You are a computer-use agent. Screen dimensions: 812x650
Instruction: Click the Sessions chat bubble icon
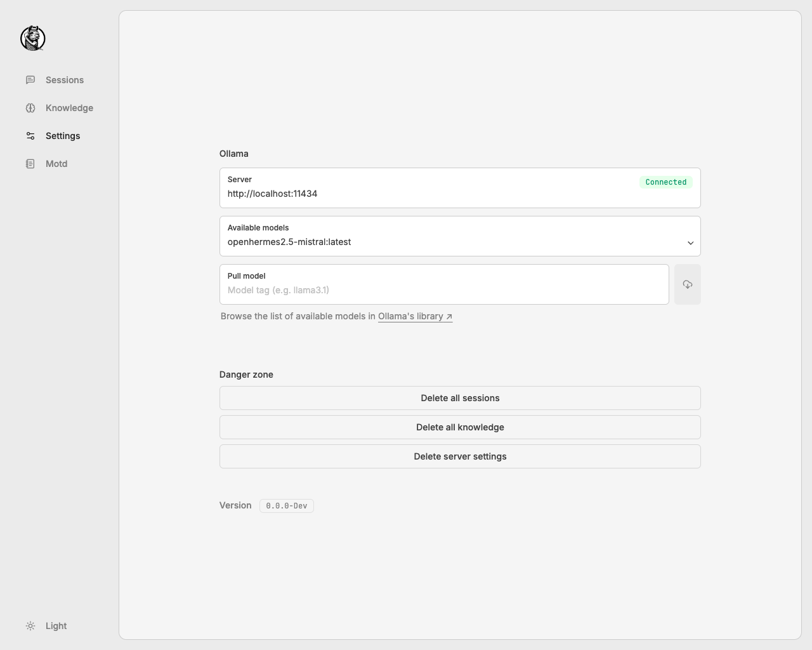30,80
